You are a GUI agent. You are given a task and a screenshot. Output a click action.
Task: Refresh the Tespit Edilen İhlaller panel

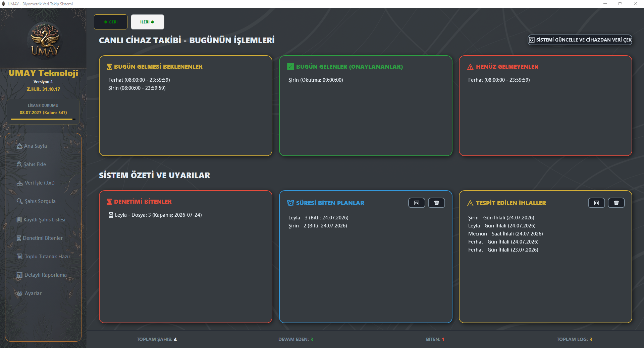tap(596, 203)
